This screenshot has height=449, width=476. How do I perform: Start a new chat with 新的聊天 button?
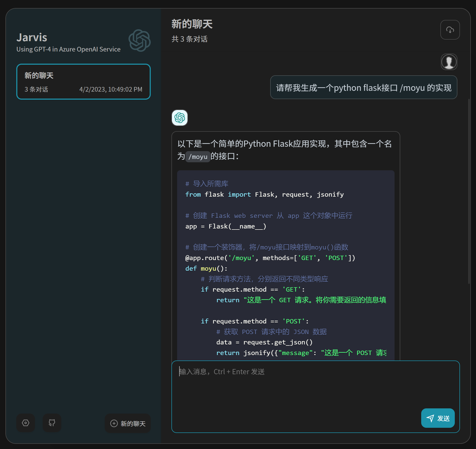coord(128,423)
